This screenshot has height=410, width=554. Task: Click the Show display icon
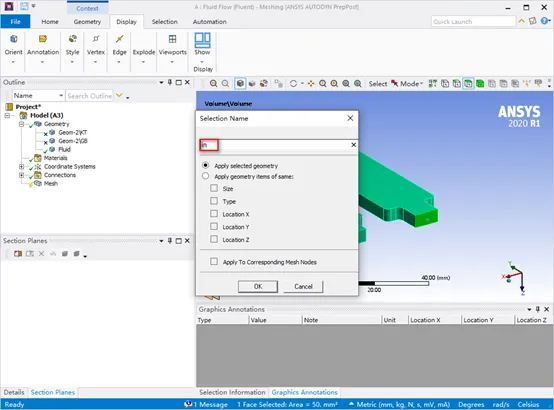[x=202, y=40]
